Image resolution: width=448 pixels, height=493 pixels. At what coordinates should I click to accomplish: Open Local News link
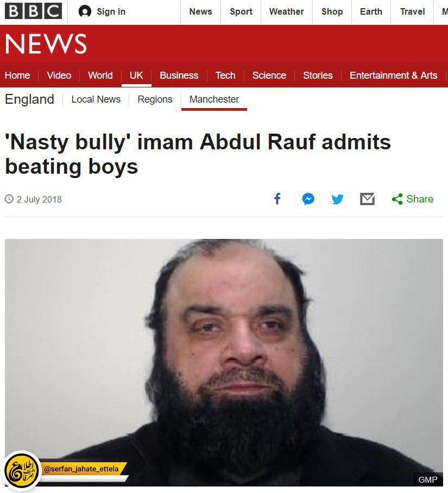[x=96, y=99]
